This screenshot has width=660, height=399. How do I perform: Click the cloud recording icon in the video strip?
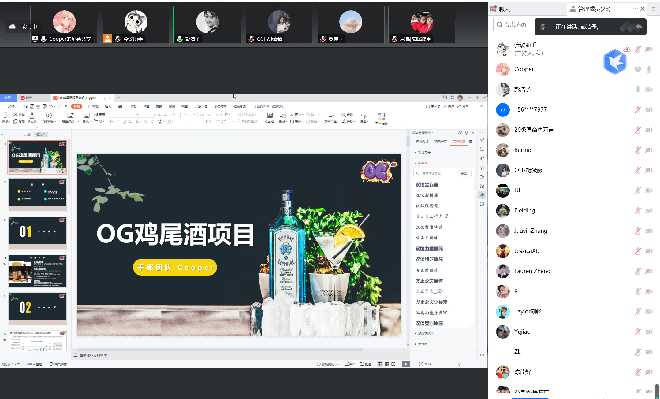12,27
